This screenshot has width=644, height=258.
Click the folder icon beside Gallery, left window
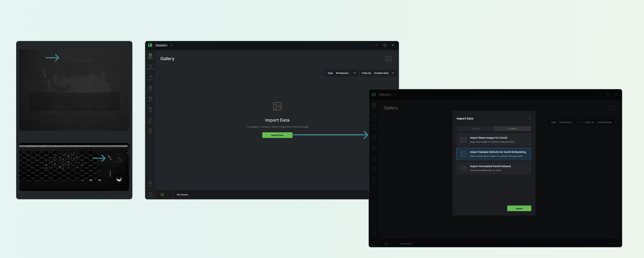pos(389,58)
